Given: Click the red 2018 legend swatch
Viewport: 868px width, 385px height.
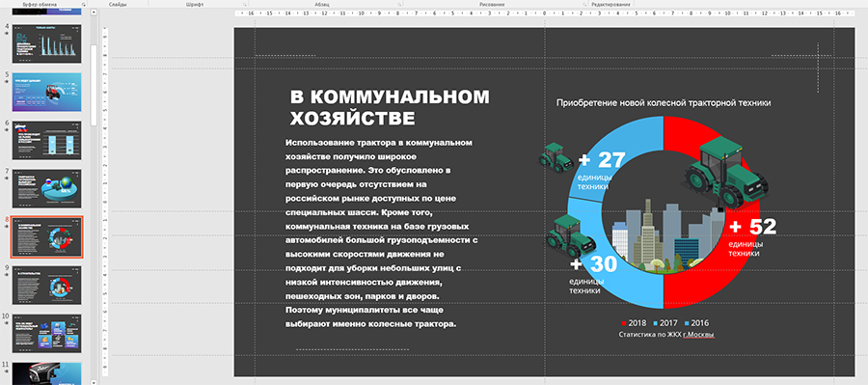Looking at the screenshot, I should coord(624,323).
